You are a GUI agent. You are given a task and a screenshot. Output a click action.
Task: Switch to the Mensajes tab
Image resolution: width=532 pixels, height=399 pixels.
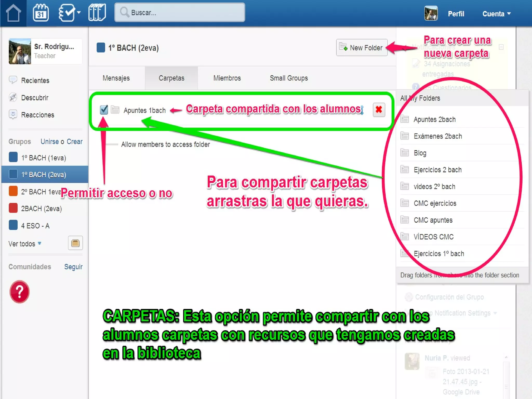[116, 78]
